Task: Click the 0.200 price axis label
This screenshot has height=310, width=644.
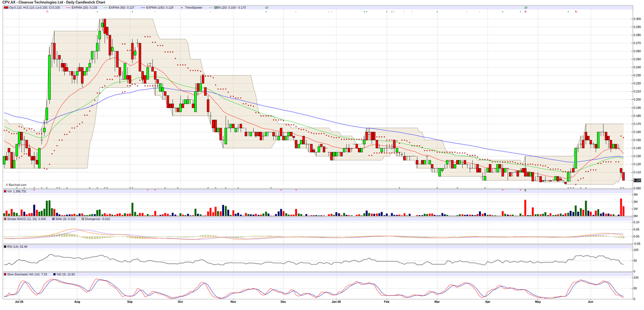Action: pyautogui.click(x=637, y=100)
